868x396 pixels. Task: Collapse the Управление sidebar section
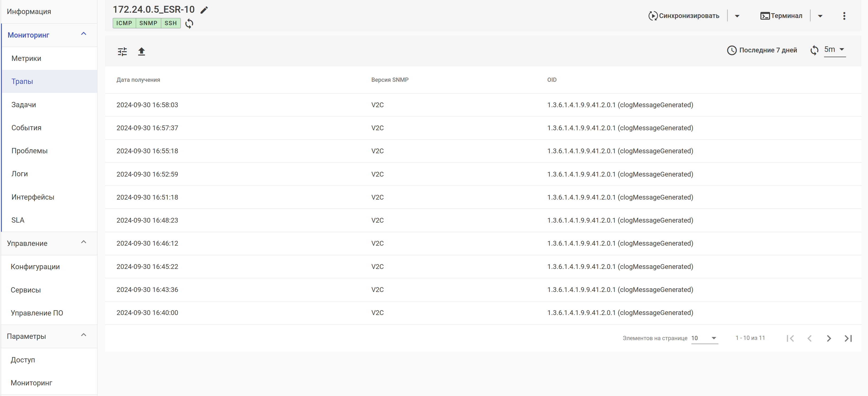[x=84, y=242]
